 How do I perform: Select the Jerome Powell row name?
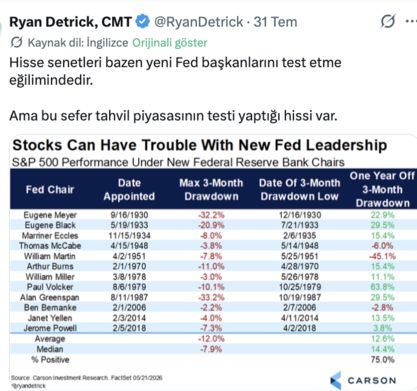50,328
